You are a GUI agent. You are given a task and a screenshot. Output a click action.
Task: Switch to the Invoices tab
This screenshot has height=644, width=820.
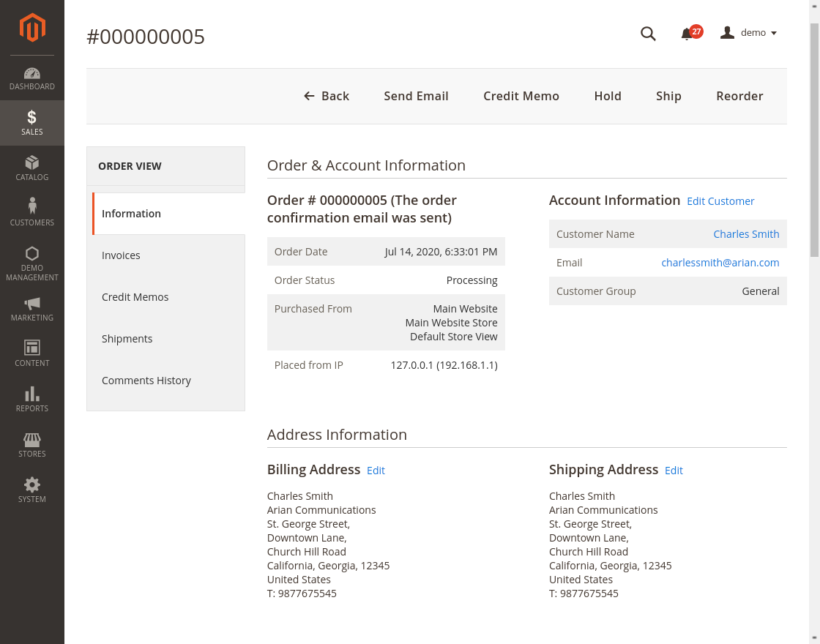point(121,255)
